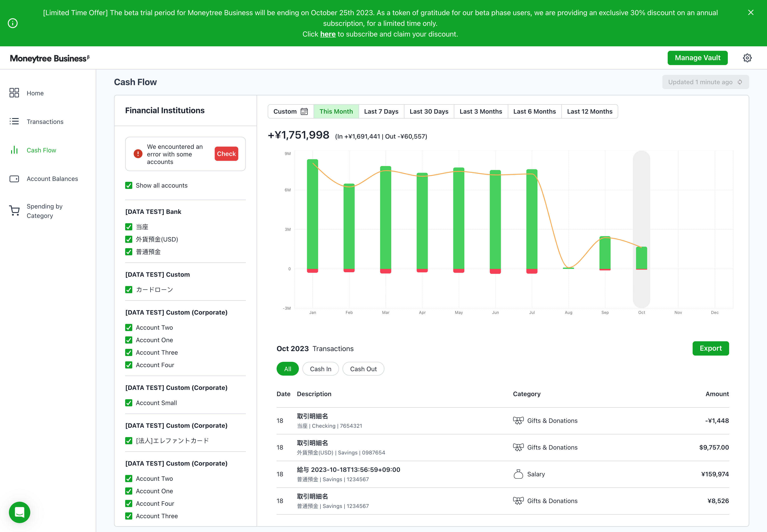Export the Oct 2023 transactions
The height and width of the screenshot is (532, 767).
(710, 348)
